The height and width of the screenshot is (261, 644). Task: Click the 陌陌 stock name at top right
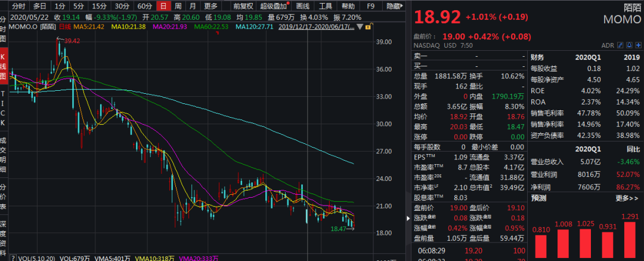[x=633, y=7]
